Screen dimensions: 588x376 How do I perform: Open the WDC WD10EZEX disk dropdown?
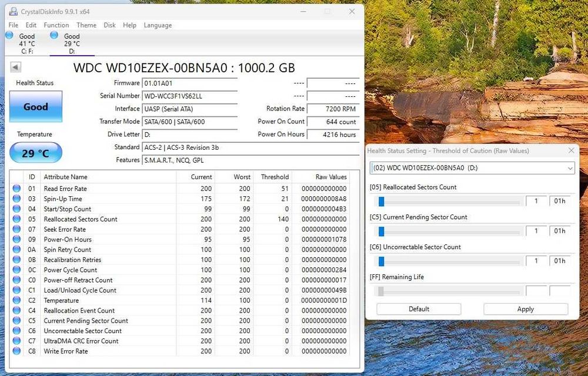[x=472, y=168]
